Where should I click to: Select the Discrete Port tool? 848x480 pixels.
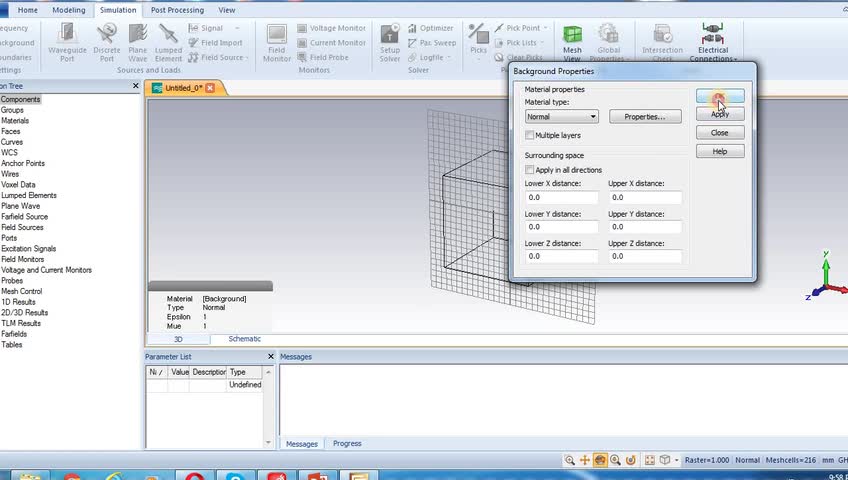coord(107,42)
